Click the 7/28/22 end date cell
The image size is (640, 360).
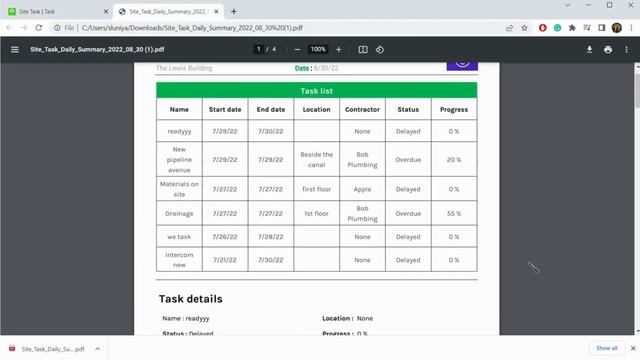[271, 237]
